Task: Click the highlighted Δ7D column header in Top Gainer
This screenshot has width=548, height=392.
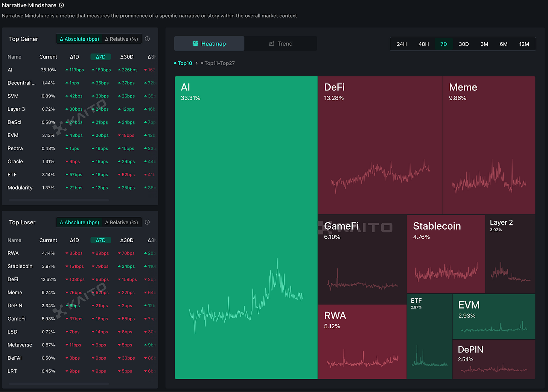Action: pyautogui.click(x=100, y=56)
